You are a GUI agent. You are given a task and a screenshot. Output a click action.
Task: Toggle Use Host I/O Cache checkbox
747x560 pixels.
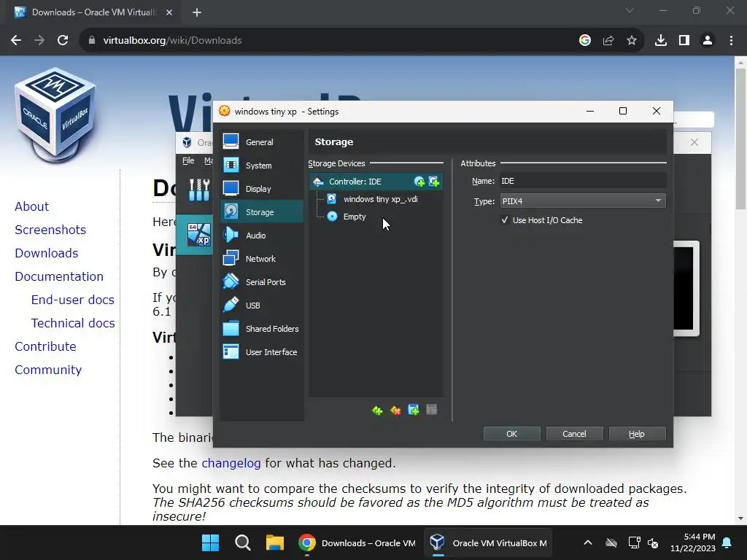click(505, 220)
